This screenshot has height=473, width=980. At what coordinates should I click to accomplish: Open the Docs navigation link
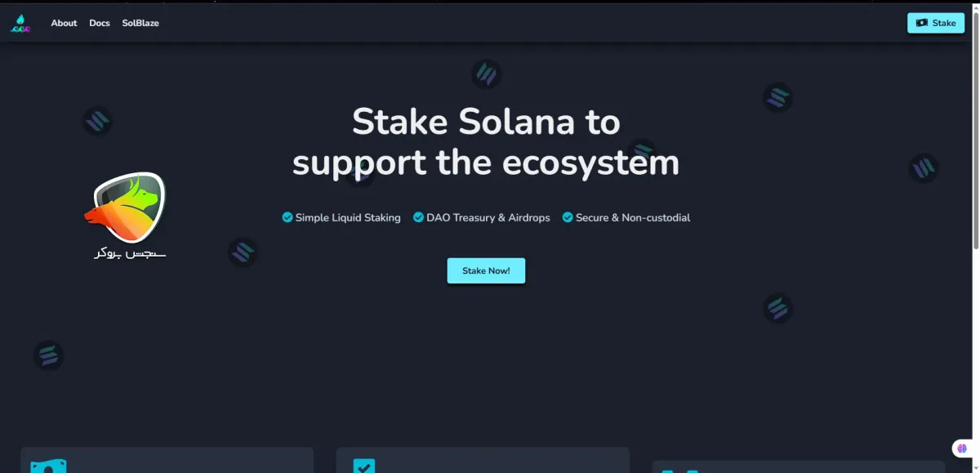click(100, 23)
